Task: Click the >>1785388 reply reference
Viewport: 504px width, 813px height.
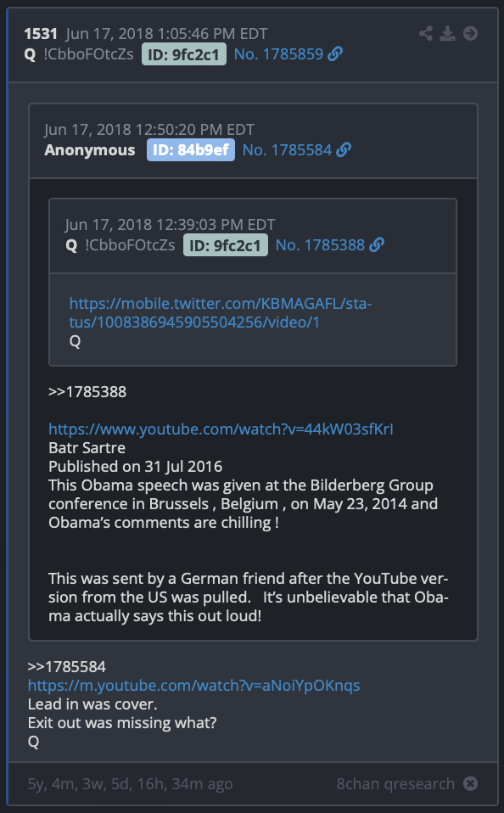Action: tap(87, 391)
